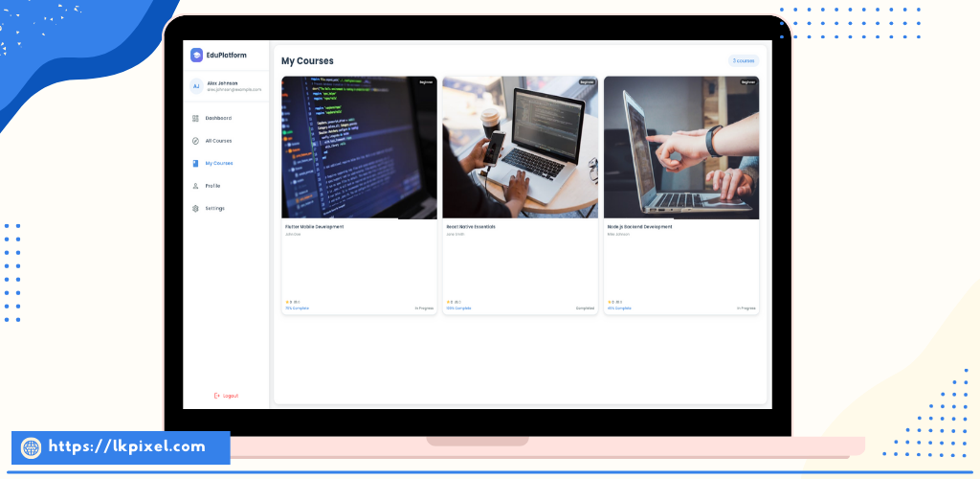Click the EduPlatform brand name text

click(226, 55)
